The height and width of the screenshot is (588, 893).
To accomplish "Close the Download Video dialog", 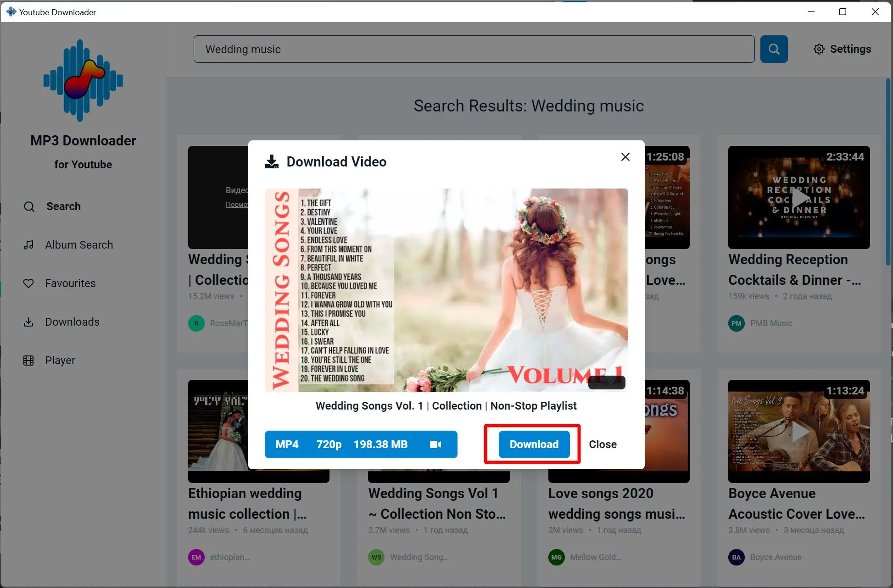I will tap(625, 156).
